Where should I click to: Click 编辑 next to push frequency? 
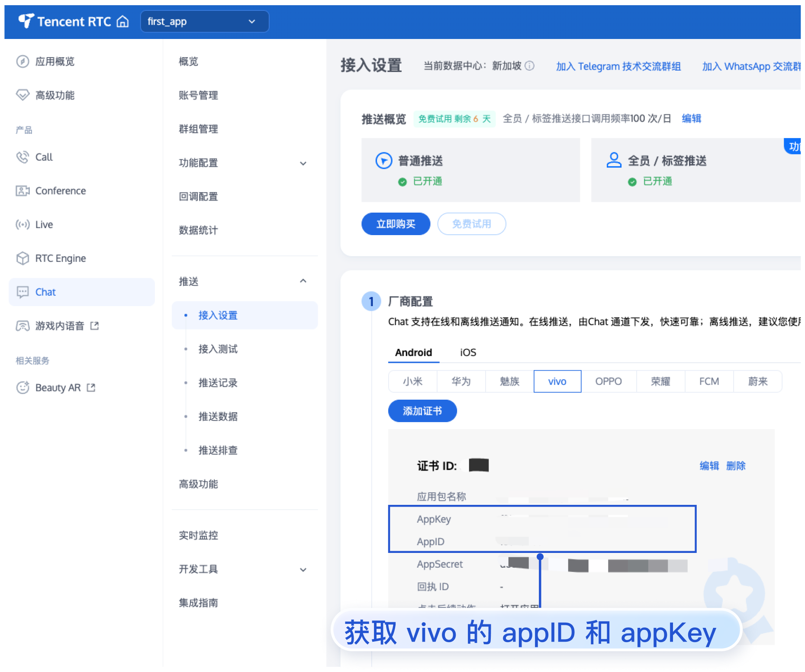[x=692, y=119]
